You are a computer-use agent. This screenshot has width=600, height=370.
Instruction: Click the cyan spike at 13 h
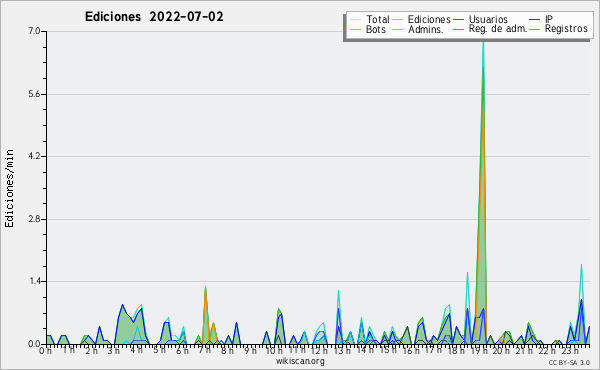click(338, 317)
